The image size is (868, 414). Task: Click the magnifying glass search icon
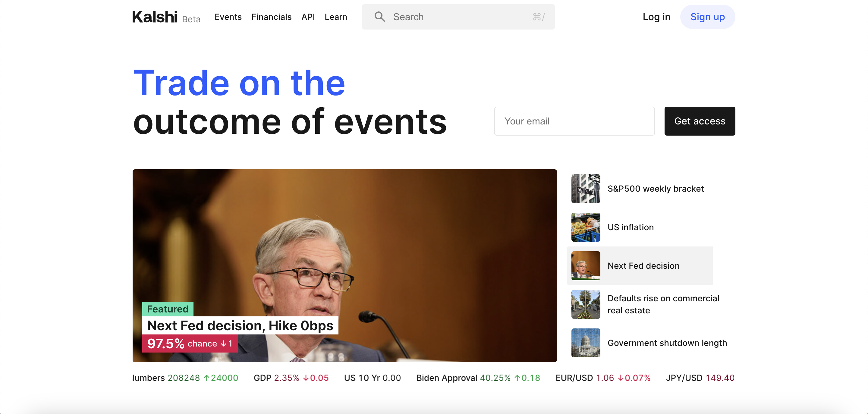(379, 17)
